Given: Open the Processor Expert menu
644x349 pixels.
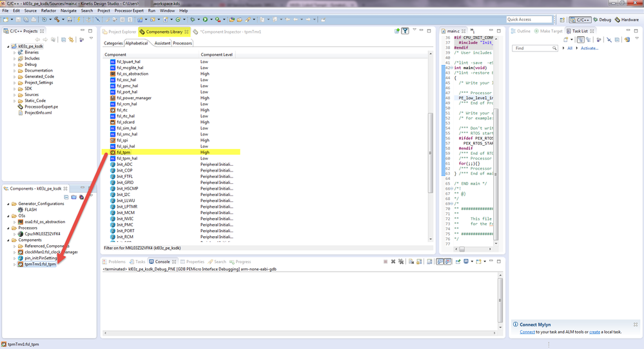Looking at the screenshot, I should click(x=129, y=11).
